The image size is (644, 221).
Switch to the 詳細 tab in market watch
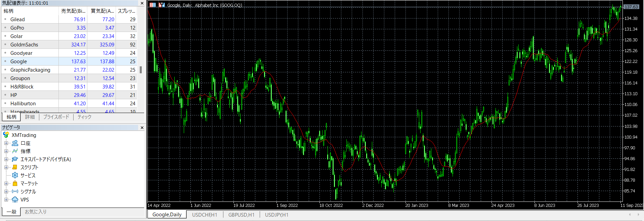click(30, 117)
